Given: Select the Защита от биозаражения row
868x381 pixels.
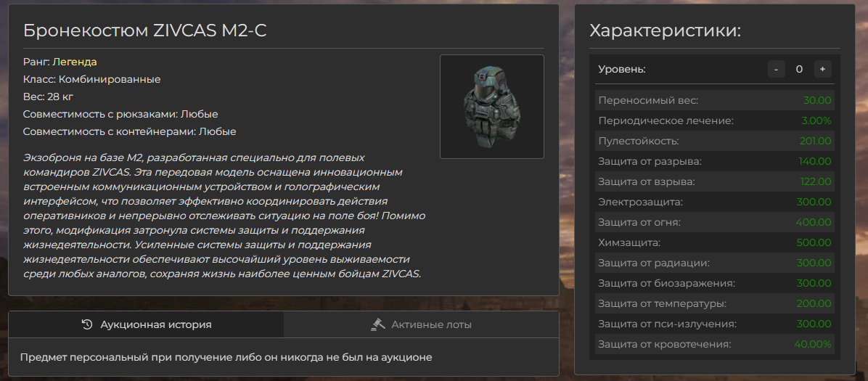Looking at the screenshot, I should coord(715,283).
